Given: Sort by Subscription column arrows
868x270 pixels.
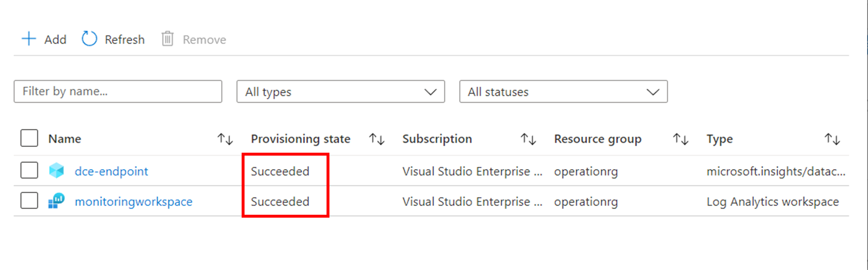Looking at the screenshot, I should pos(528,139).
